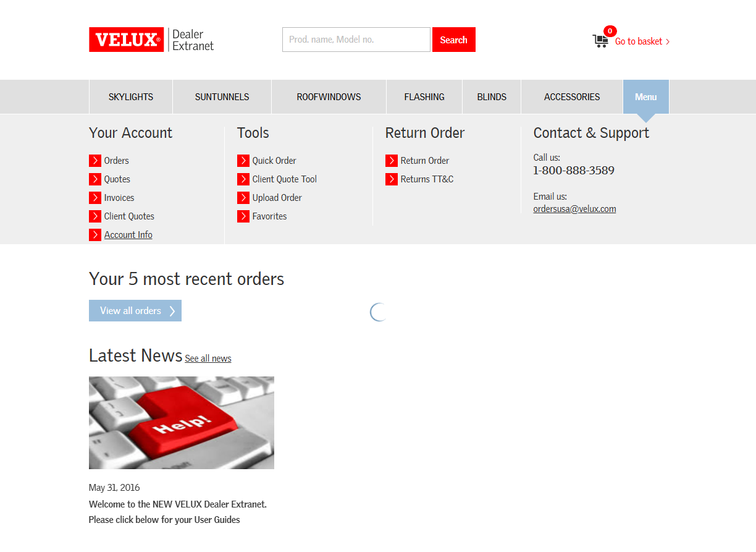Follow the See all news link
The height and width of the screenshot is (552, 756).
208,359
